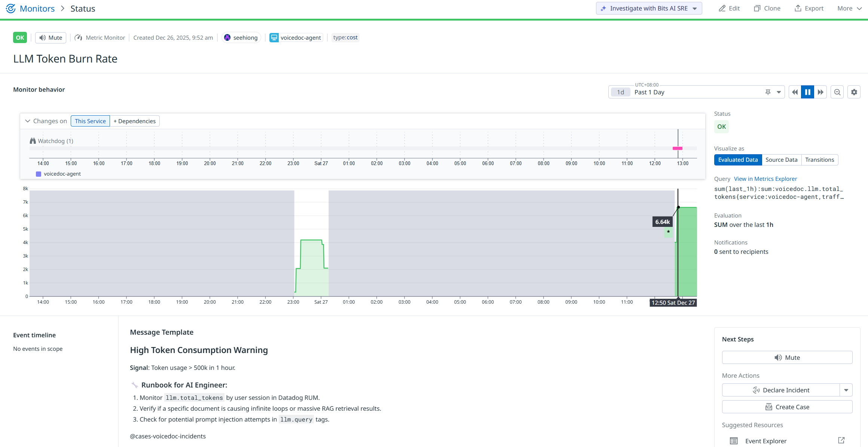Click the Datadog logo icon
Viewport: 868px width, 447px height.
pyautogui.click(x=10, y=8)
